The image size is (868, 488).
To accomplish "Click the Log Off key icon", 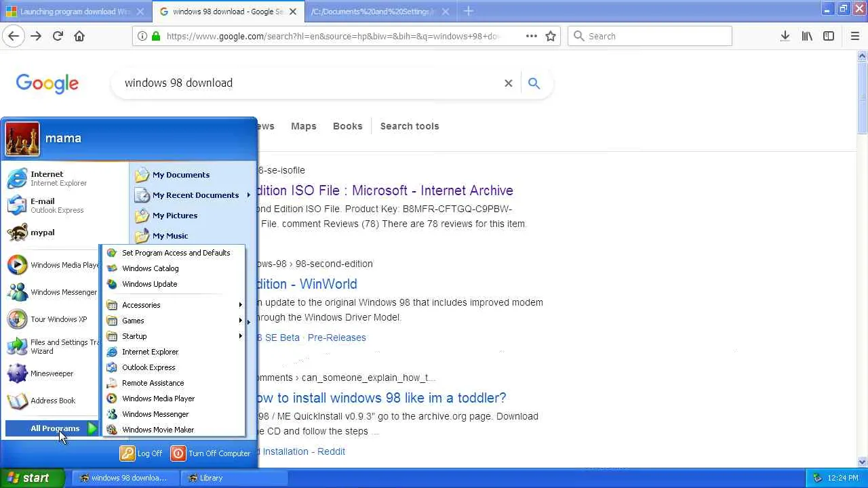I will [127, 453].
